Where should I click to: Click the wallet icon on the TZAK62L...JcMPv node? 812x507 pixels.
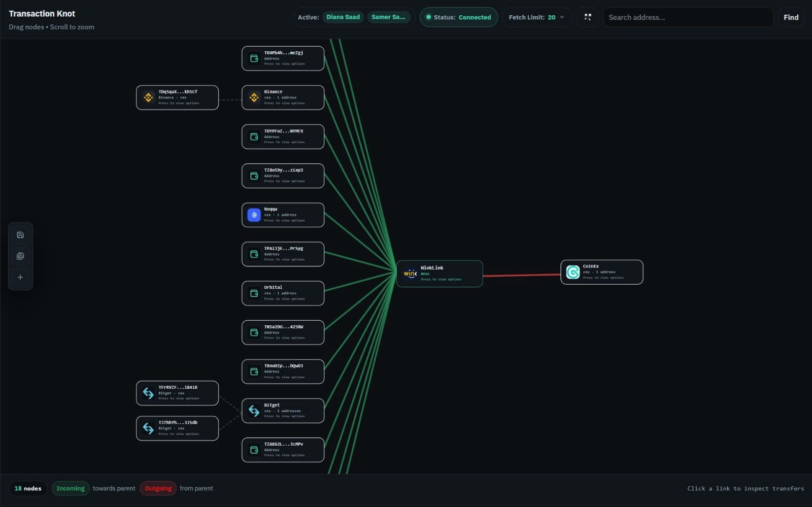[254, 450]
